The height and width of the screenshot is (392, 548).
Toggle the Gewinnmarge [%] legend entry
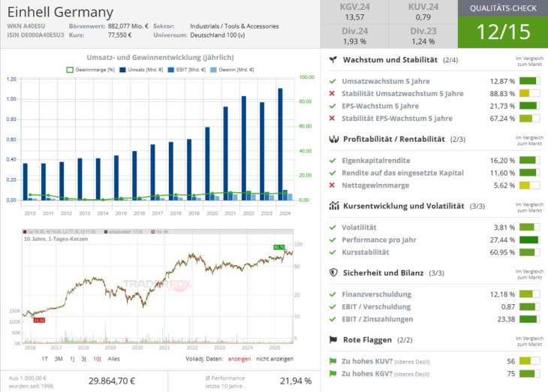pos(91,70)
